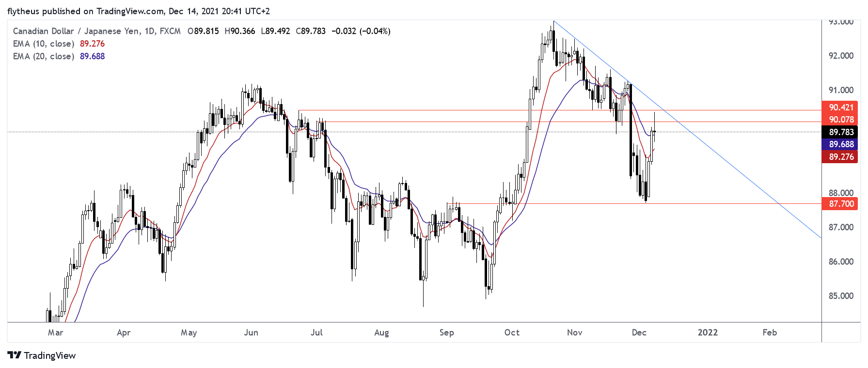
Task: Click the dark red 89.276 EMA price label
Action: pos(840,157)
